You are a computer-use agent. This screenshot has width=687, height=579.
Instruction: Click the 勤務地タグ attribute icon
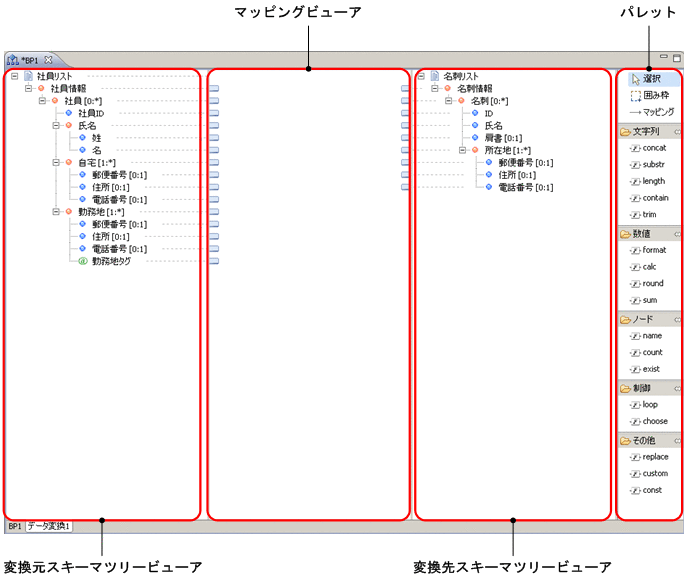[x=83, y=261]
